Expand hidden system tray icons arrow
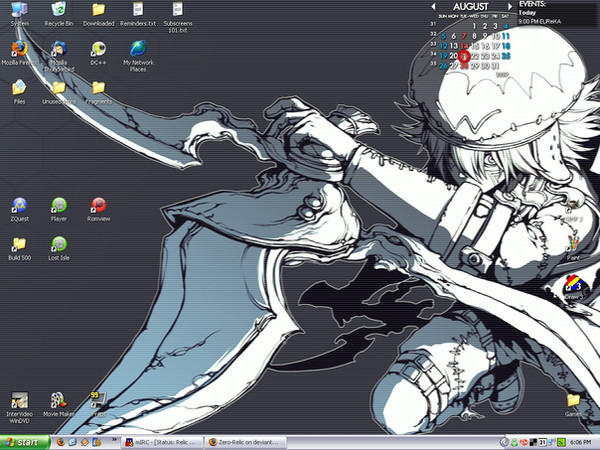This screenshot has height=450, width=600. coord(506,441)
